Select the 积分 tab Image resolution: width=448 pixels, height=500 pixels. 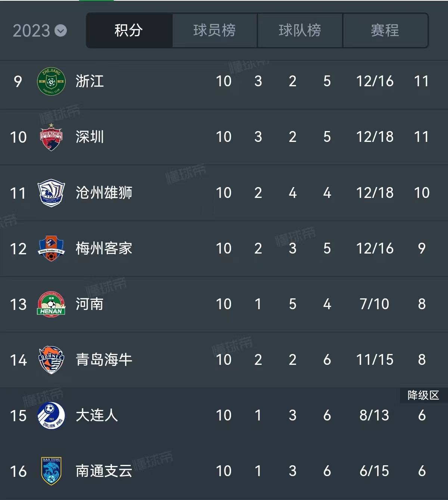pyautogui.click(x=129, y=31)
